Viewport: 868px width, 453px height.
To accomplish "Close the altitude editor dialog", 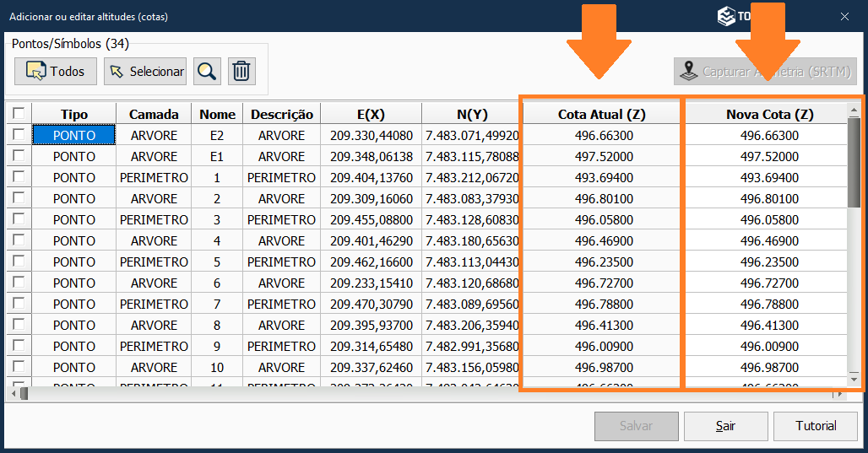I will [844, 16].
